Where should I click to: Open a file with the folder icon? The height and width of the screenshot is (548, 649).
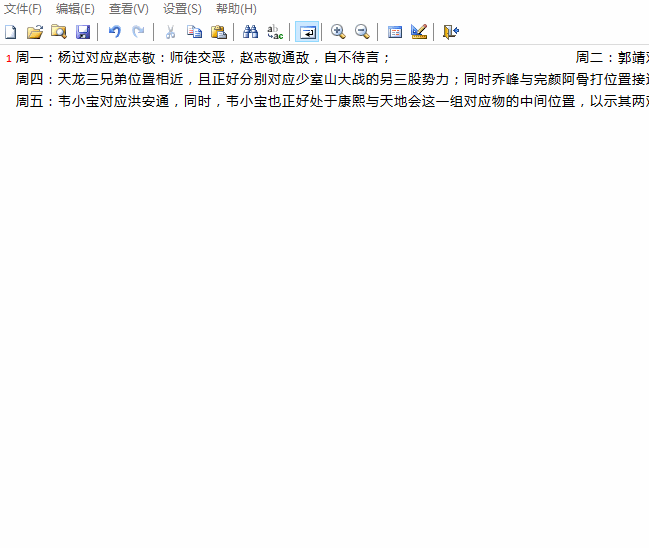[35, 32]
